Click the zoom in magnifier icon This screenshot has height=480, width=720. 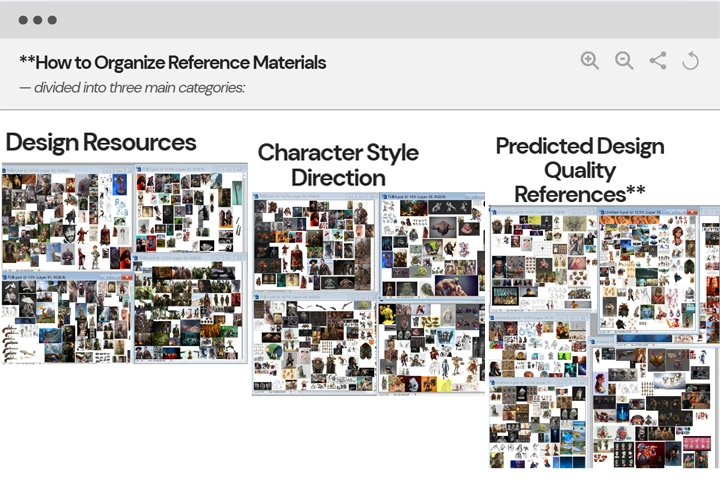(x=590, y=61)
